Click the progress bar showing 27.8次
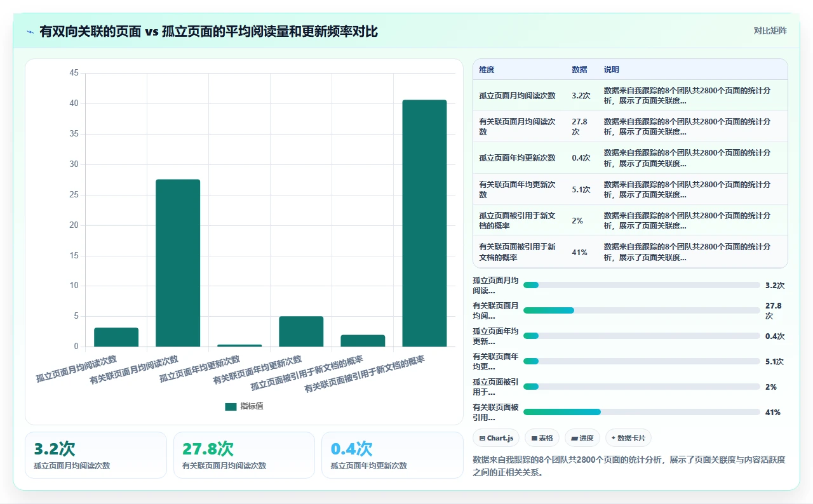The width and height of the screenshot is (813, 504). tap(642, 310)
